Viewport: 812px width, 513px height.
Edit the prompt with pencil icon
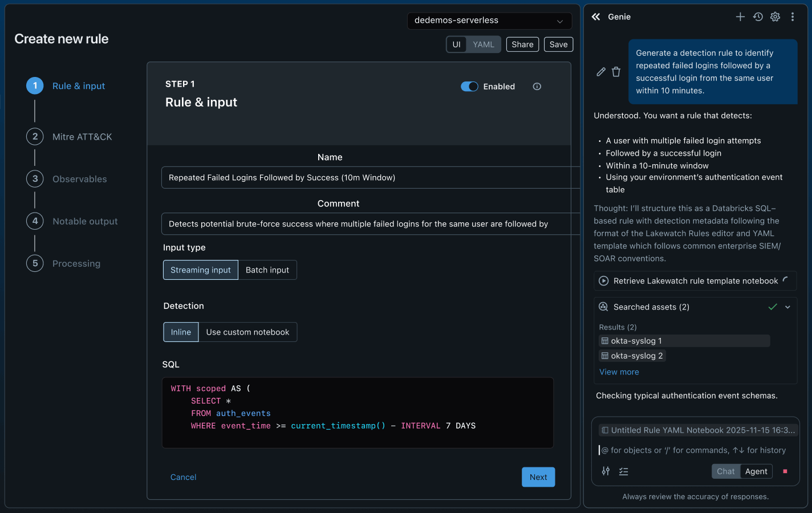click(x=601, y=72)
